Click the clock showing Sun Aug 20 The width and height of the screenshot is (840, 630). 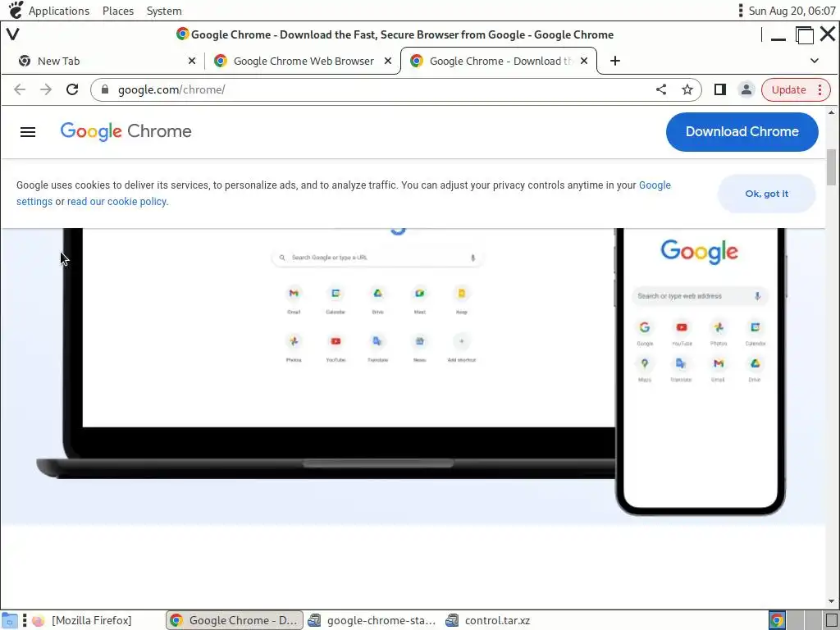click(x=792, y=11)
